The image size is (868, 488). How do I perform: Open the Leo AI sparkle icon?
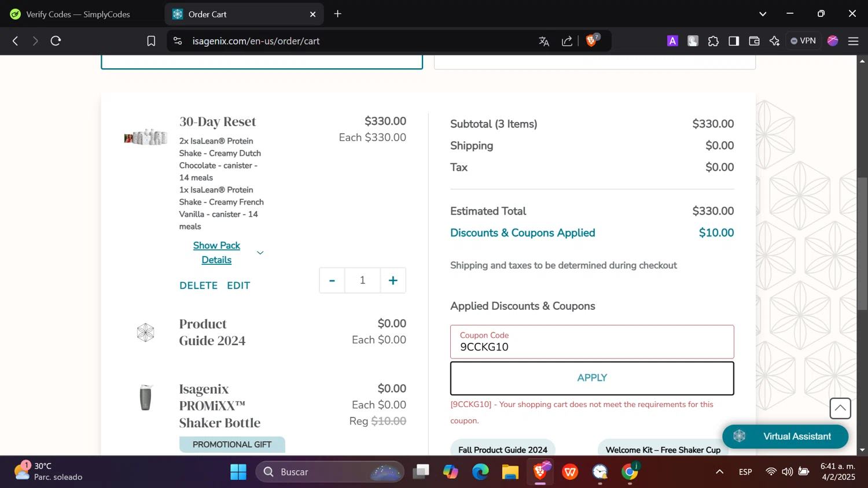[774, 41]
